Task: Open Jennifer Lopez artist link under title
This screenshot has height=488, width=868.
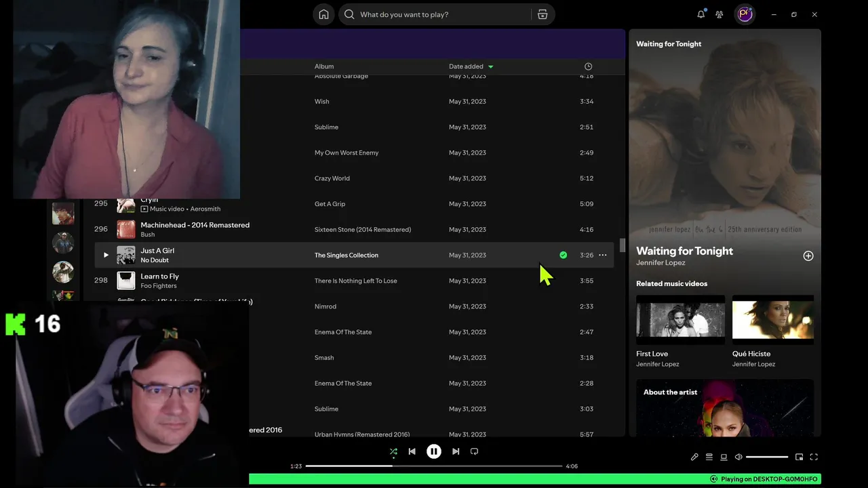Action: (660, 263)
